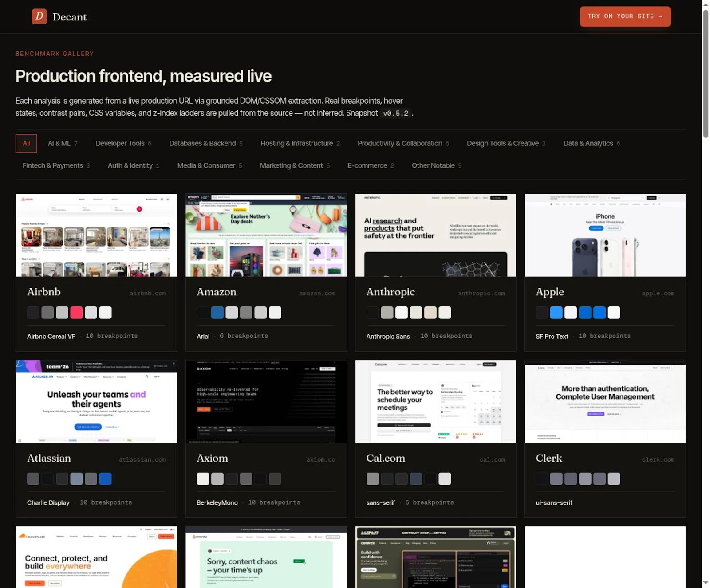Click the page vertical scrollbar thumb
Screen dimensions: 710x588
point(706,73)
